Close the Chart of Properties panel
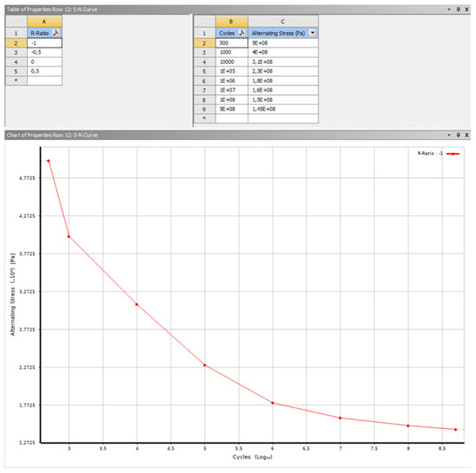 466,135
